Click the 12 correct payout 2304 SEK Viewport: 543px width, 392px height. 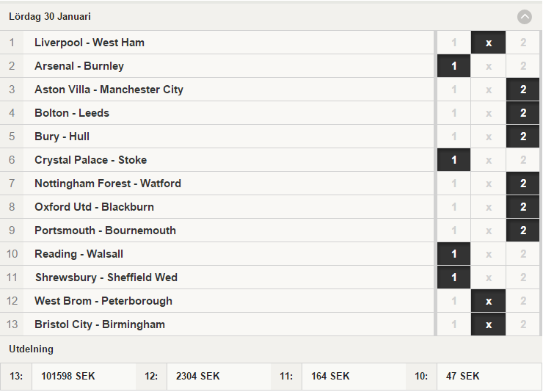(197, 376)
